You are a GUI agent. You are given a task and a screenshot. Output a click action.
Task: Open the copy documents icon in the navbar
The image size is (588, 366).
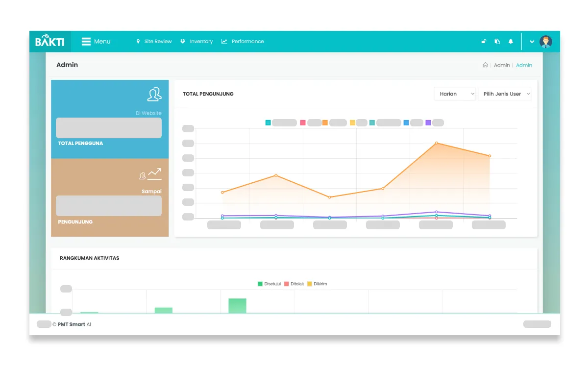pos(497,41)
